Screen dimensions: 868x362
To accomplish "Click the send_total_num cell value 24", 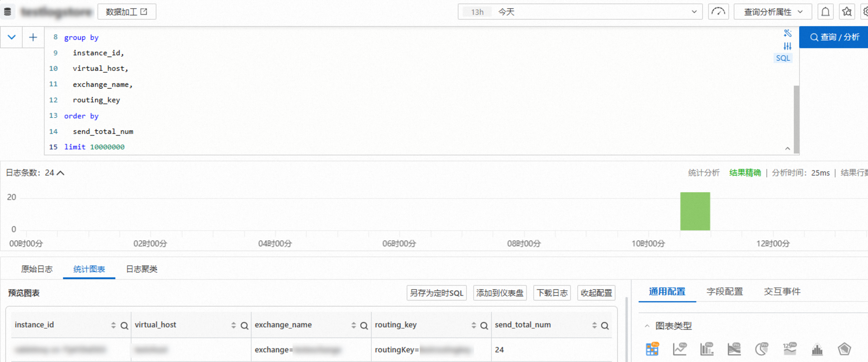I will coord(499,349).
